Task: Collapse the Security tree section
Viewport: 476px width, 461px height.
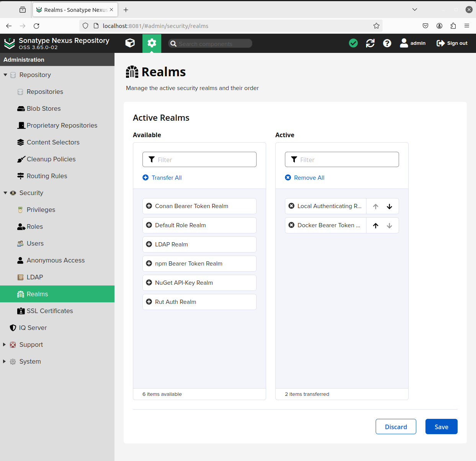Action: (5, 193)
